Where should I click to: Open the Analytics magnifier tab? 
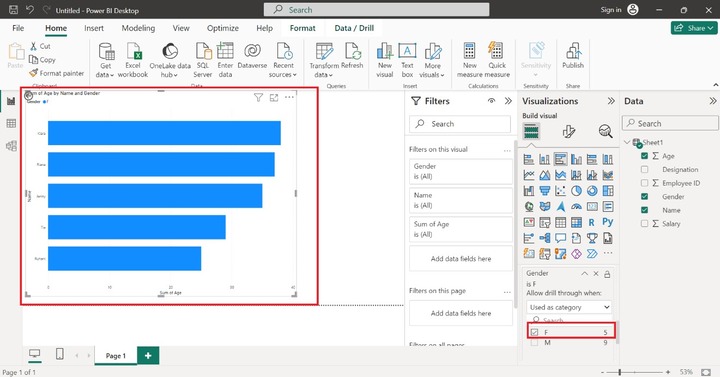[x=606, y=132]
